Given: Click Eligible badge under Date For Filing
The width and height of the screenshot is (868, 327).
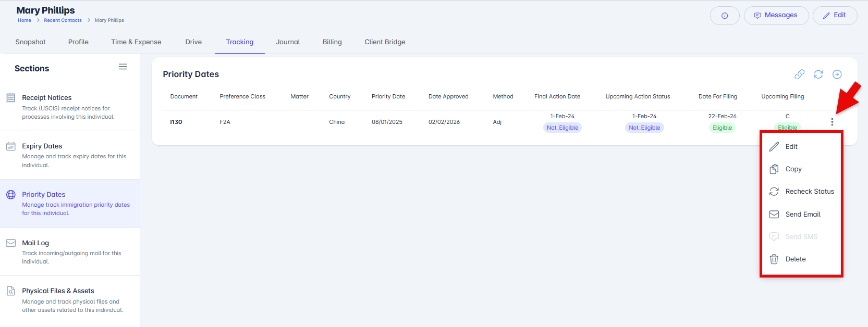Looking at the screenshot, I should pyautogui.click(x=723, y=128).
